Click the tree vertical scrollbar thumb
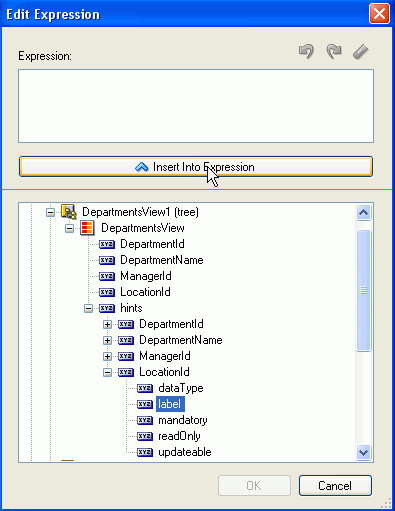The width and height of the screenshot is (395, 511). 363,290
